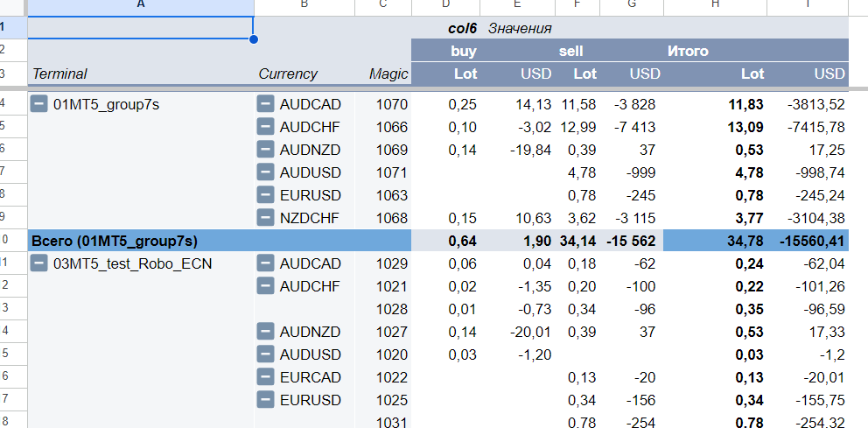Click the total Lot value 34,78

click(745, 241)
